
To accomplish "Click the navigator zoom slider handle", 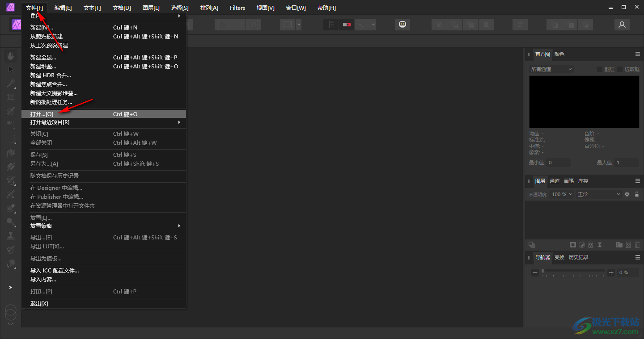I will click(x=543, y=271).
